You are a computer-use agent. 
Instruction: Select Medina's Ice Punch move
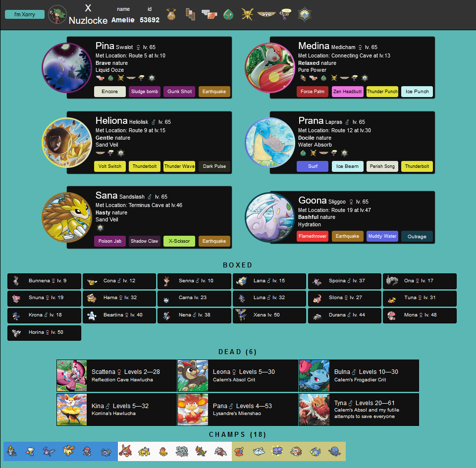pyautogui.click(x=417, y=91)
